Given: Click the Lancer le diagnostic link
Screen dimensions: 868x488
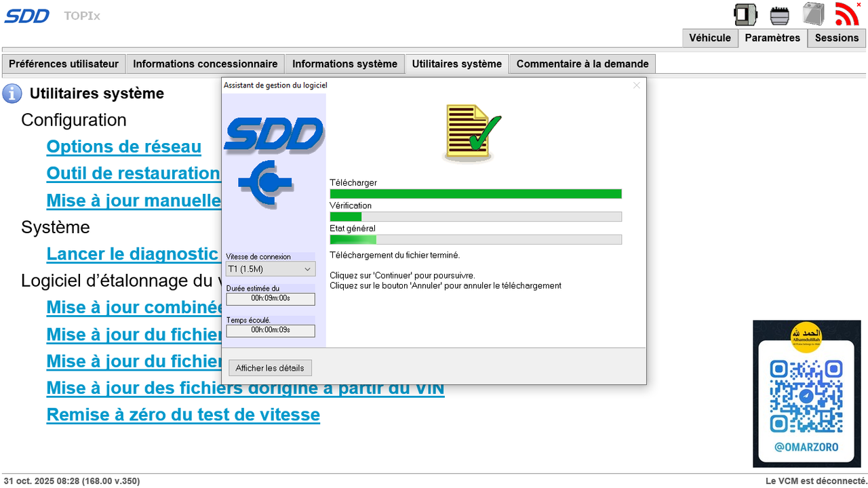Looking at the screenshot, I should (x=134, y=254).
